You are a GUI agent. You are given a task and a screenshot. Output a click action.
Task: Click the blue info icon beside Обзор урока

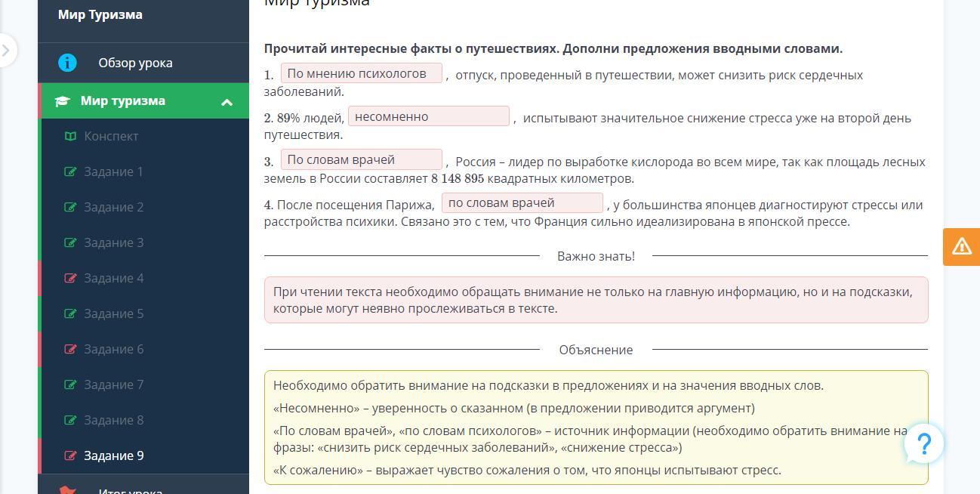pos(67,63)
